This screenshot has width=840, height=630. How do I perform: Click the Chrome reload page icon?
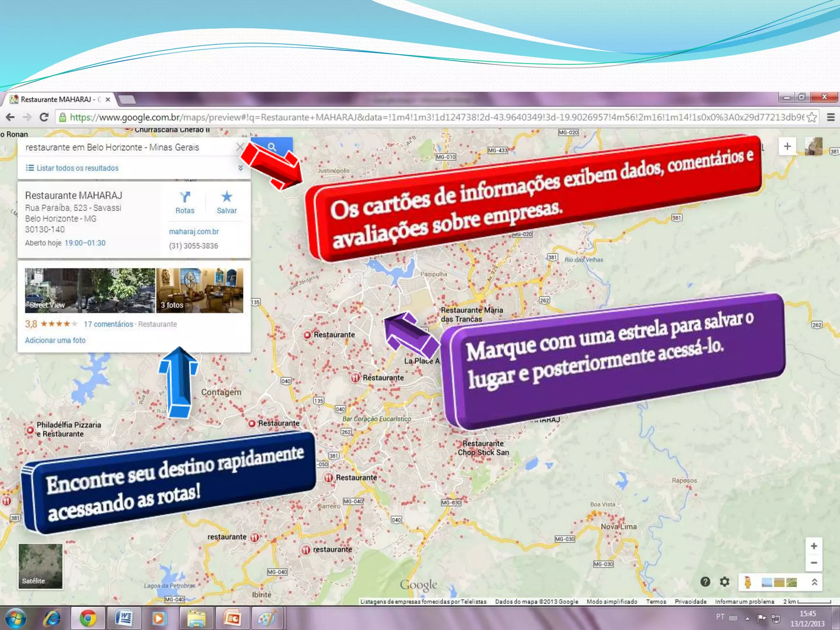(x=44, y=117)
